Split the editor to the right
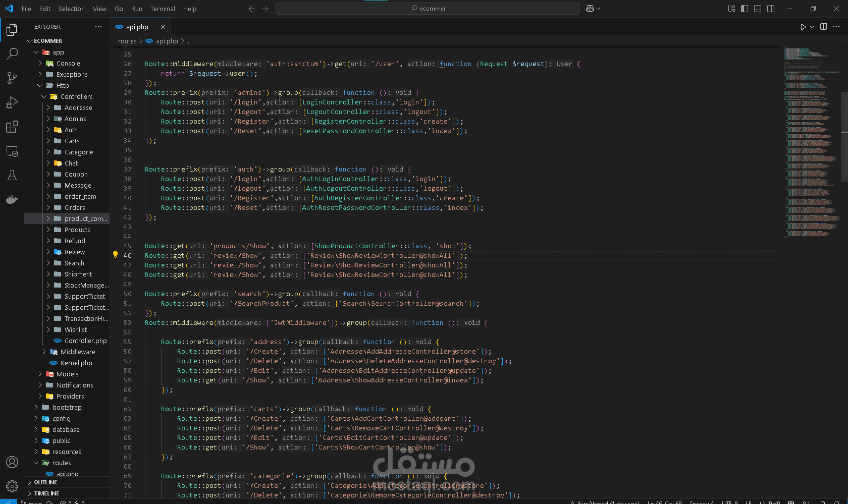Image resolution: width=848 pixels, height=504 pixels. (x=823, y=27)
